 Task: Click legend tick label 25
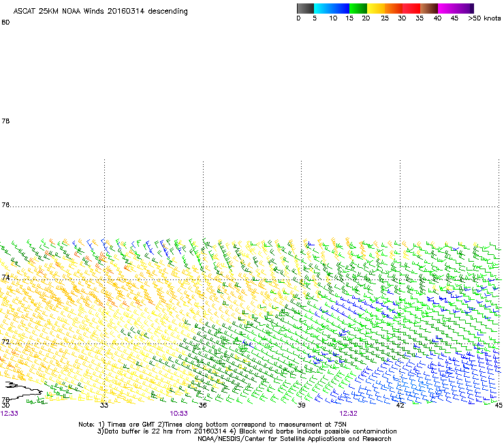[x=385, y=18]
